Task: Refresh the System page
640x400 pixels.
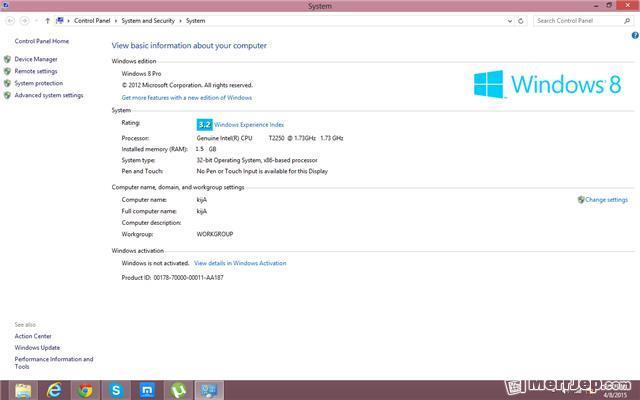Action: 520,20
